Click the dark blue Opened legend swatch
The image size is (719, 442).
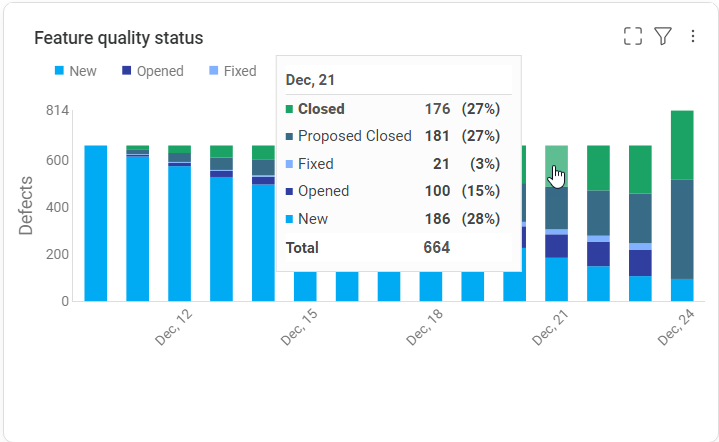click(x=126, y=71)
